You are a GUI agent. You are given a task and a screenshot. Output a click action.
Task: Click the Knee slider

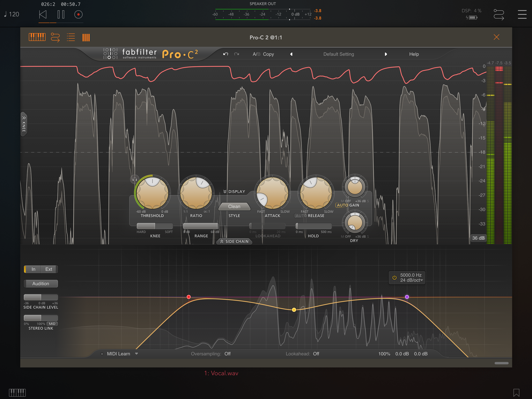(x=155, y=226)
